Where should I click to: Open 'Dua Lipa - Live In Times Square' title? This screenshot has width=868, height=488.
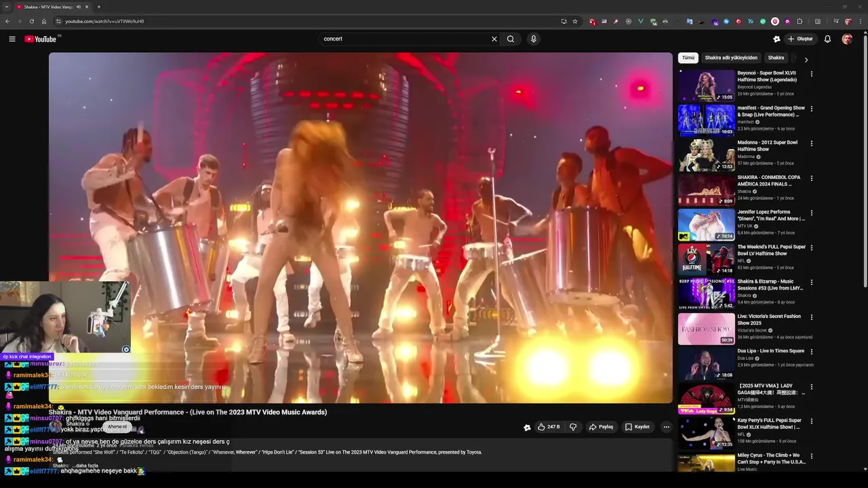pyautogui.click(x=771, y=351)
